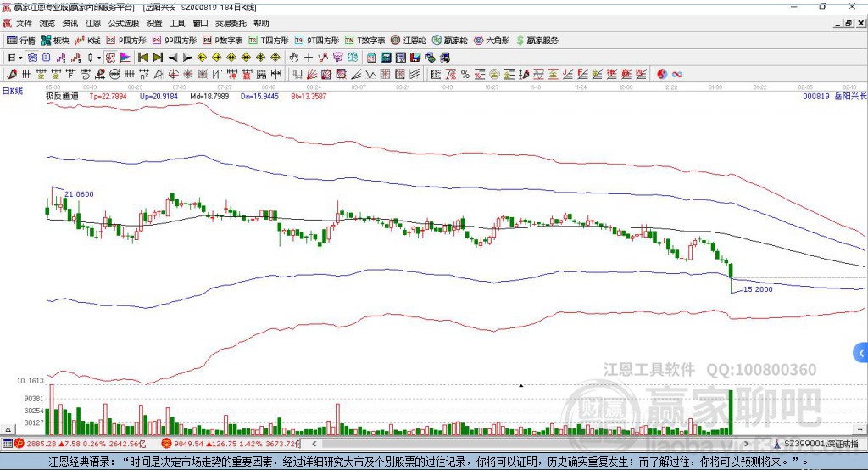
Task: Open the 江恩 menu
Action: (93, 24)
